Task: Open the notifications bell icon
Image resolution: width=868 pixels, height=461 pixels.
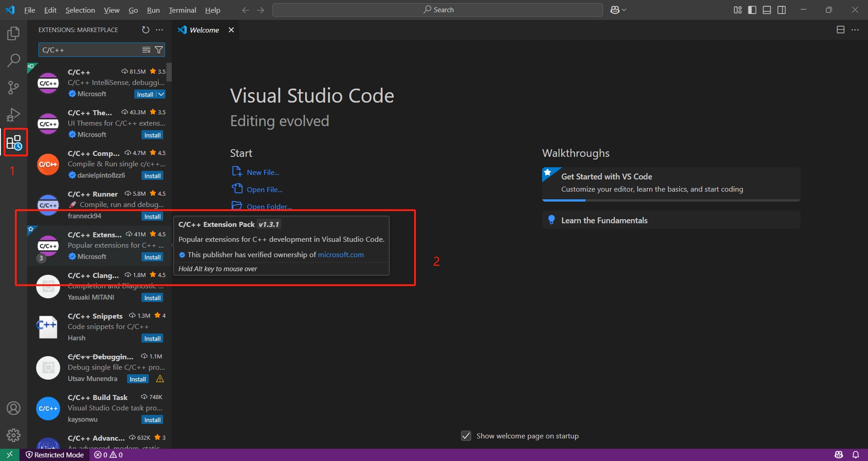Action: click(x=855, y=455)
